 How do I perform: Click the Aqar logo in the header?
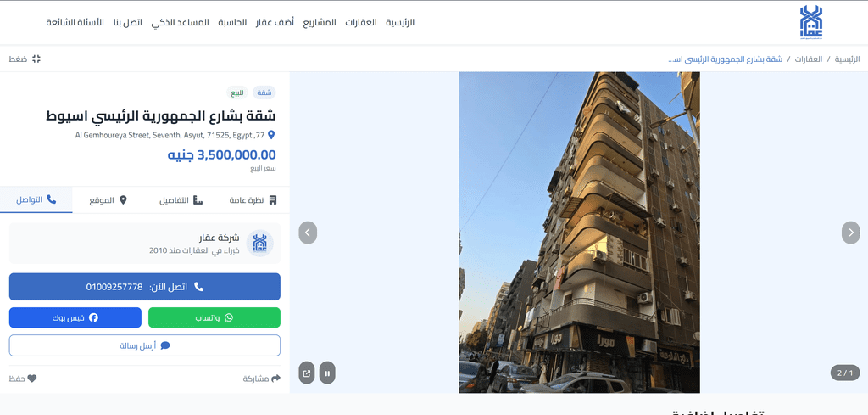click(x=811, y=22)
